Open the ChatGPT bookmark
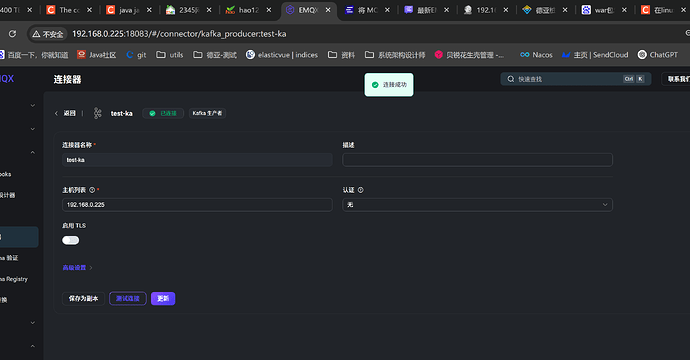 click(657, 55)
